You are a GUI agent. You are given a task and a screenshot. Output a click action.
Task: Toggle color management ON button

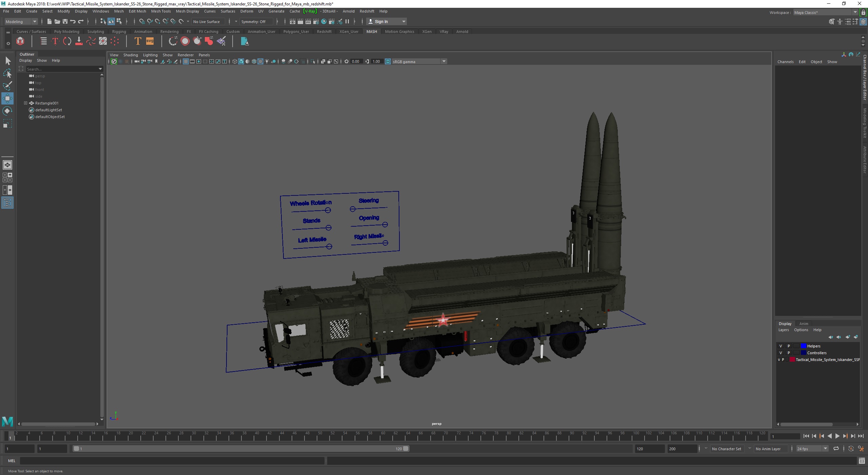tap(388, 61)
